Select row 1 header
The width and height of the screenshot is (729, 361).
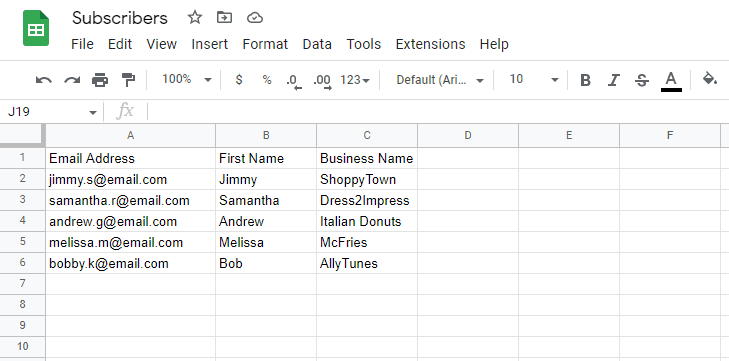[x=23, y=158]
